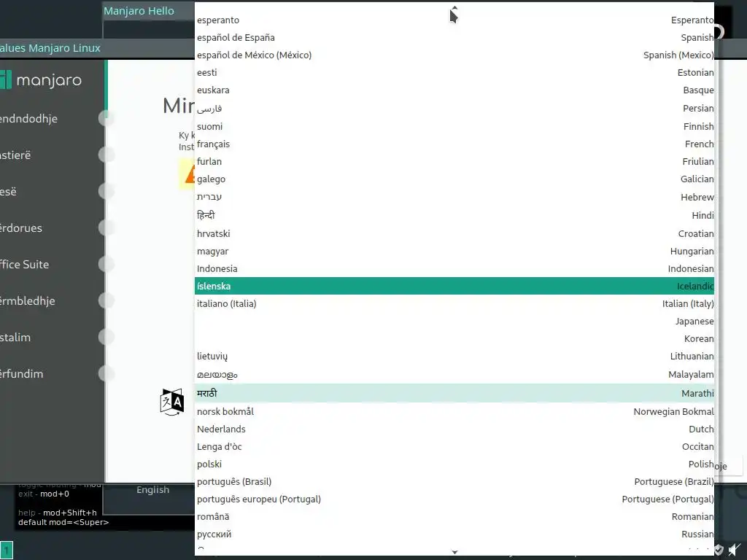Pick hrvatski (Croatian) entry
747x560 pixels.
click(454, 234)
